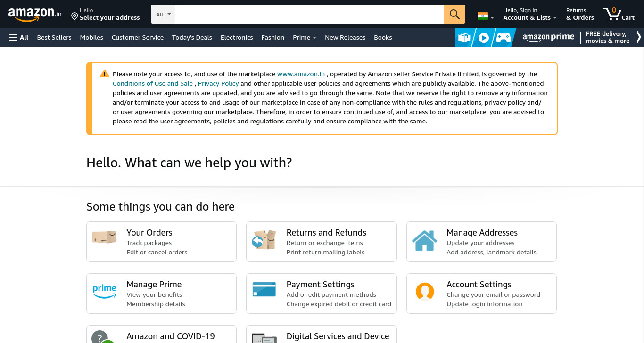644x343 pixels.
Task: Click 'Add address, landmark details' text
Action: tap(491, 253)
